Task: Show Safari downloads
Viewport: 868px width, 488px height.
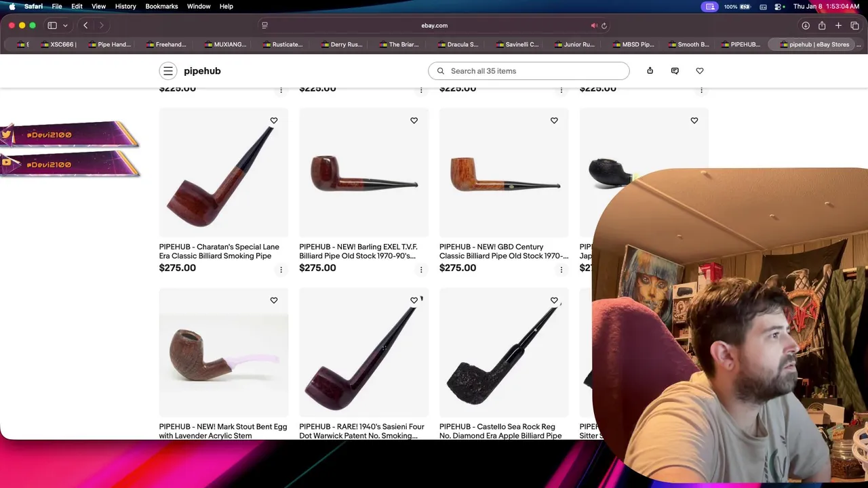Action: (x=806, y=26)
